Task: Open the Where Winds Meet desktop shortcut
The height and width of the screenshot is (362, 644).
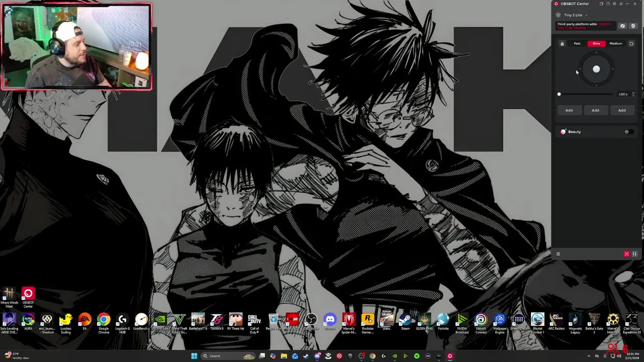Action: (9, 298)
